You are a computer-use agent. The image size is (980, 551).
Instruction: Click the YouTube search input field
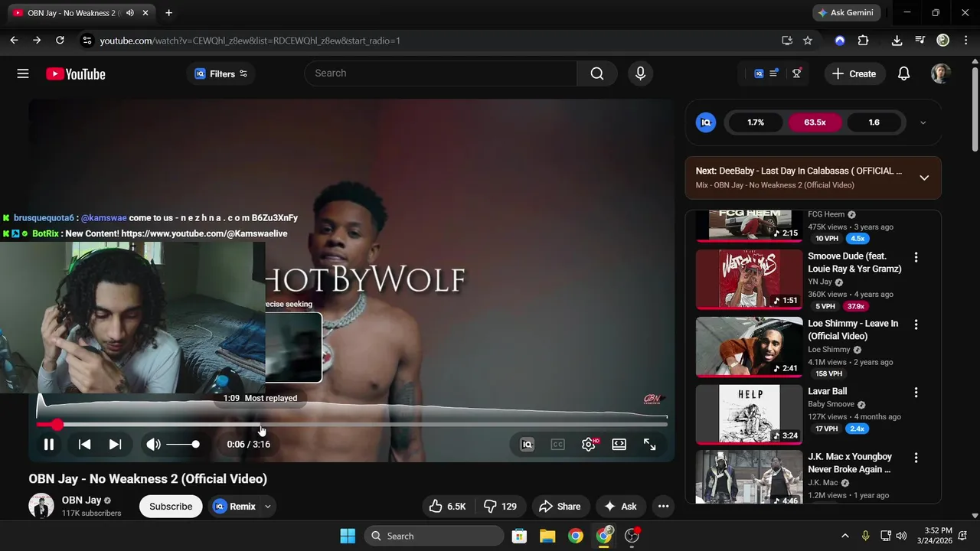[440, 73]
